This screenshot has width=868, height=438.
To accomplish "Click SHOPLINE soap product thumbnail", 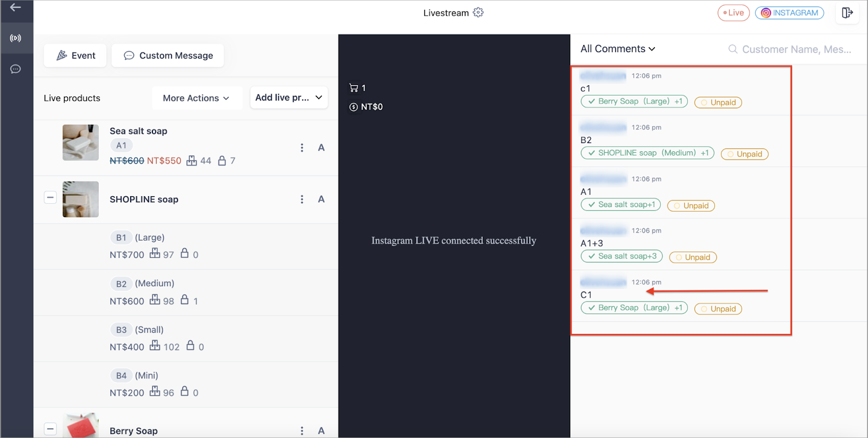I will (x=80, y=199).
